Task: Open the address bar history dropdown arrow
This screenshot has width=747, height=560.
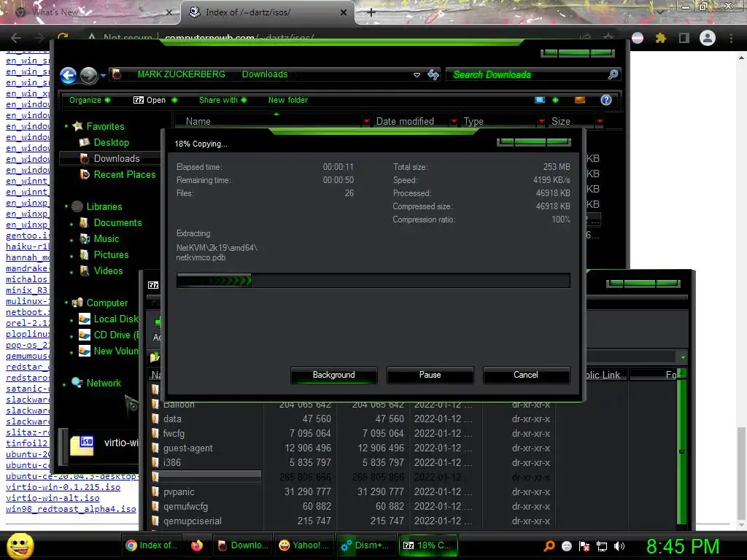Action: [417, 75]
